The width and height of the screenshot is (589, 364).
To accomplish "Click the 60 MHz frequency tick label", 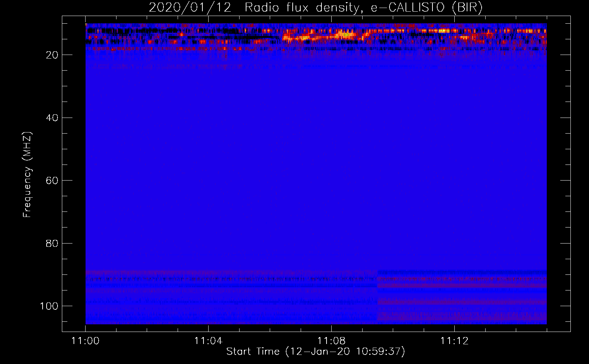I will 52,181.
